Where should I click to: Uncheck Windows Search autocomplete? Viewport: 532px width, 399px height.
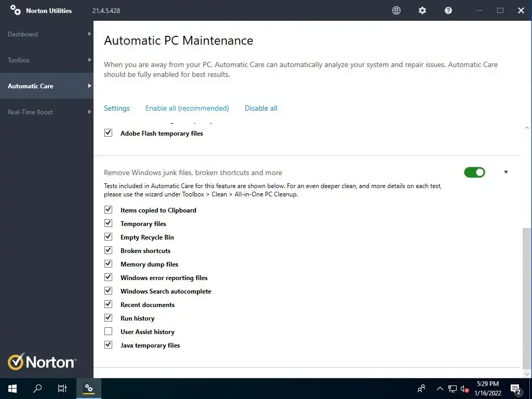click(108, 291)
